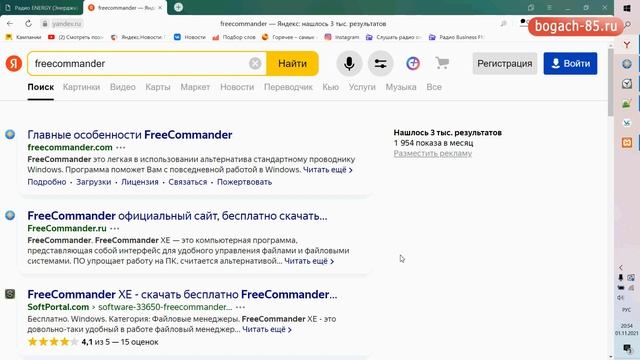Open a new browser tab
This screenshot has width=640, height=360.
click(178, 7)
